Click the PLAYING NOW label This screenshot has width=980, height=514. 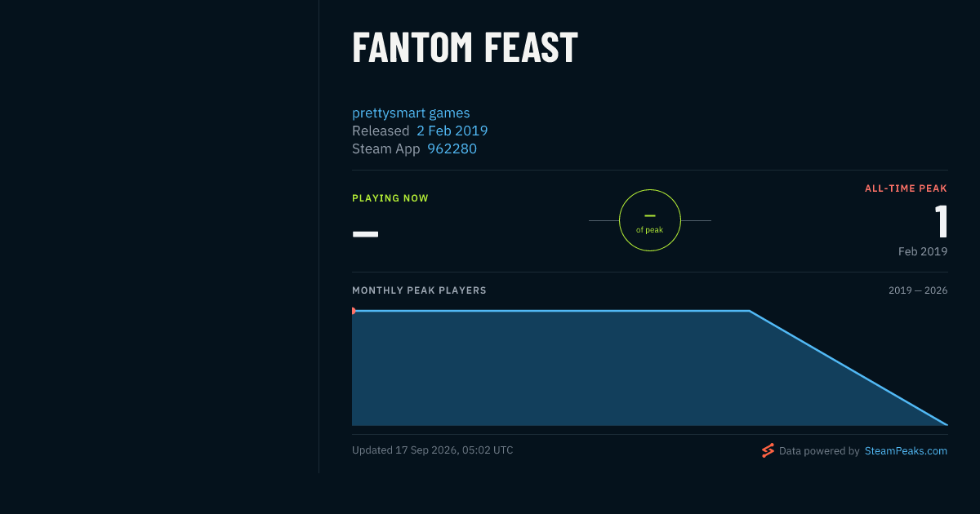[390, 198]
